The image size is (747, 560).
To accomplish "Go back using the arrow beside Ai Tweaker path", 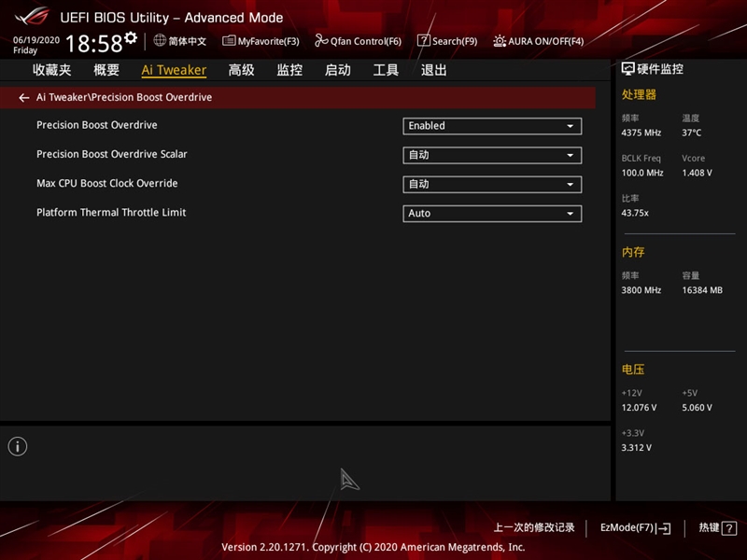I will (24, 96).
